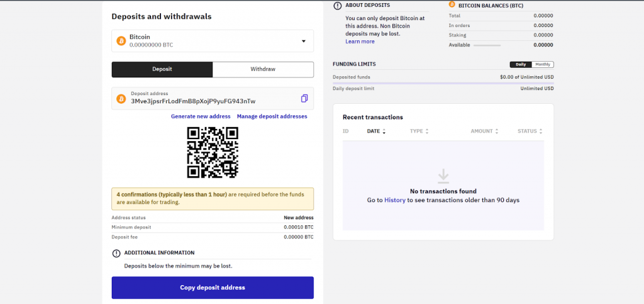Select Daily funding limits toggle
This screenshot has height=304, width=644.
[x=521, y=64]
